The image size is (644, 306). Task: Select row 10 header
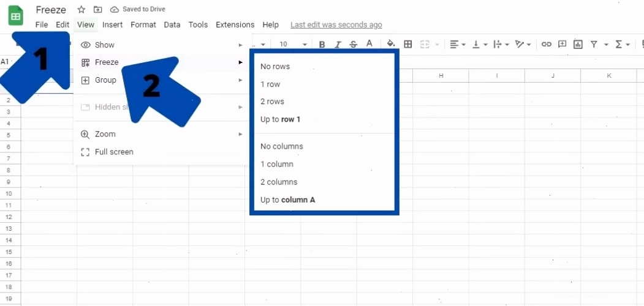pyautogui.click(x=9, y=193)
